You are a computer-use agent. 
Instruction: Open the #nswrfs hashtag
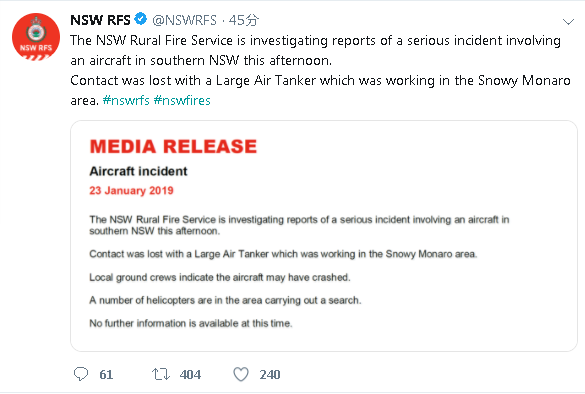pyautogui.click(x=126, y=100)
